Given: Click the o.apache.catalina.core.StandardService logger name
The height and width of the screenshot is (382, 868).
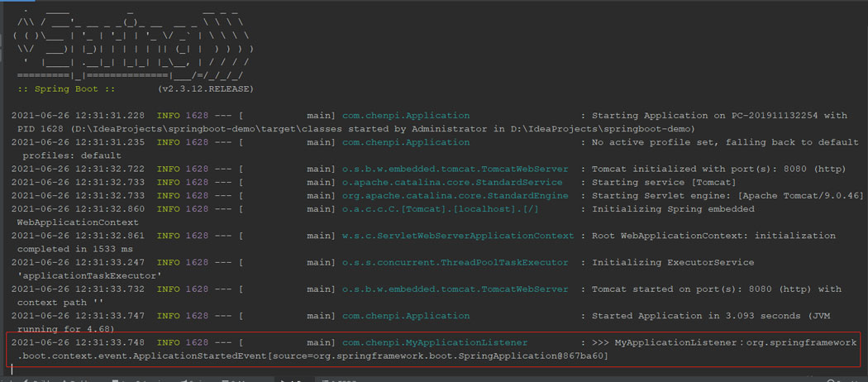Looking at the screenshot, I should [x=452, y=183].
